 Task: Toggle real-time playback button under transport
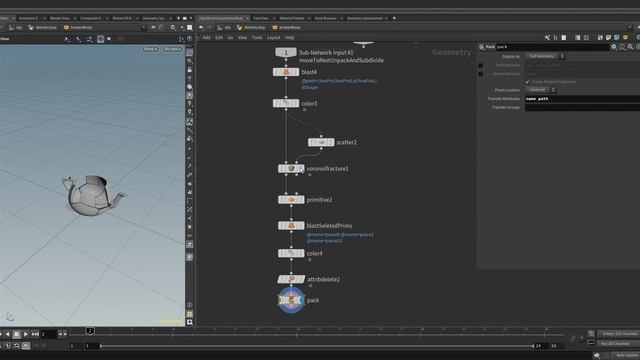(25, 346)
